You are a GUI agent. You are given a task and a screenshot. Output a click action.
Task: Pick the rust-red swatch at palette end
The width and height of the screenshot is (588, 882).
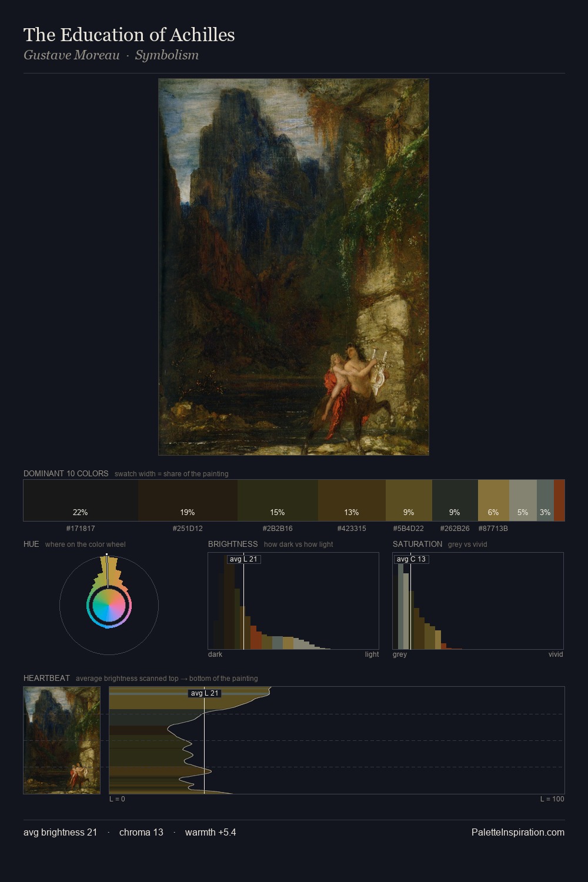(559, 500)
